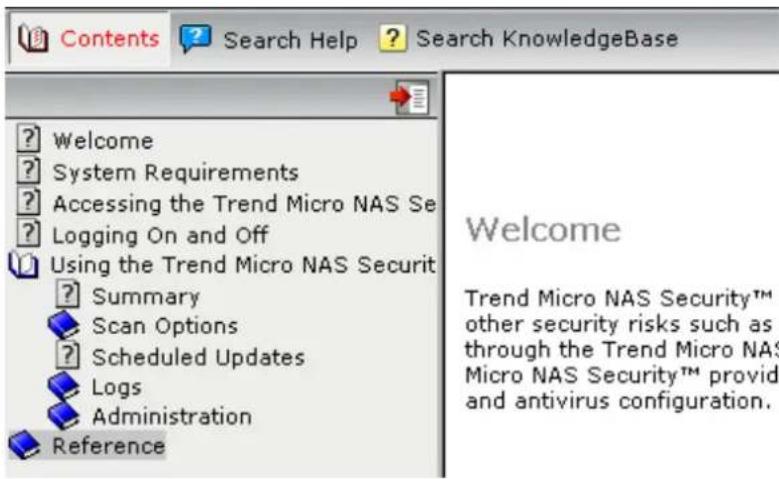Open the Scheduled Updates topic
This screenshot has height=479, width=779.
click(198, 357)
